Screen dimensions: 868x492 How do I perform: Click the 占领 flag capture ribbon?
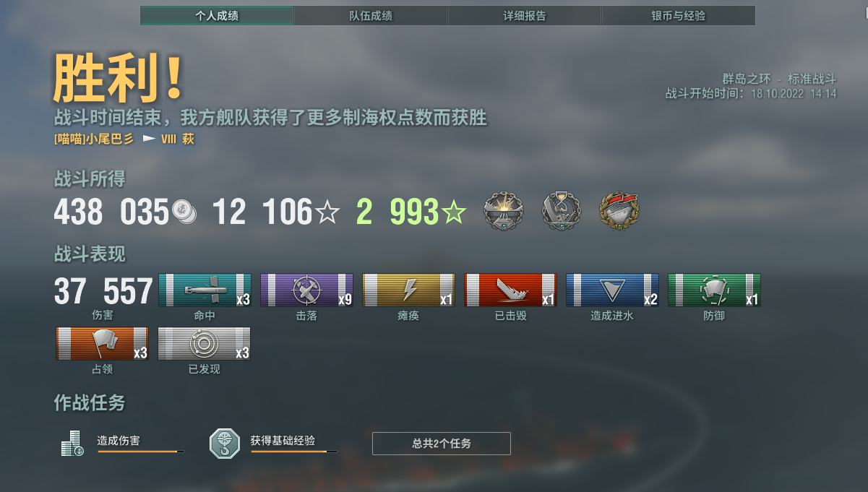(102, 344)
